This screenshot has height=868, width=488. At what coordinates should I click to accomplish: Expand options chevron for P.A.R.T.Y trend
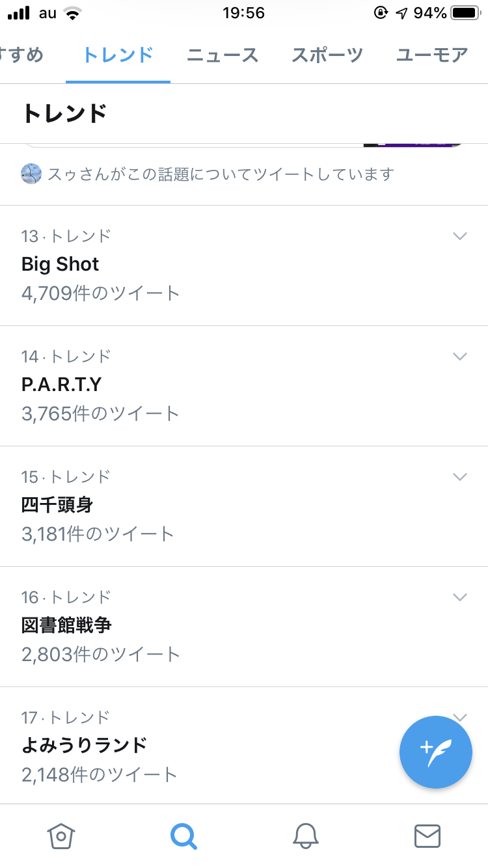click(460, 357)
